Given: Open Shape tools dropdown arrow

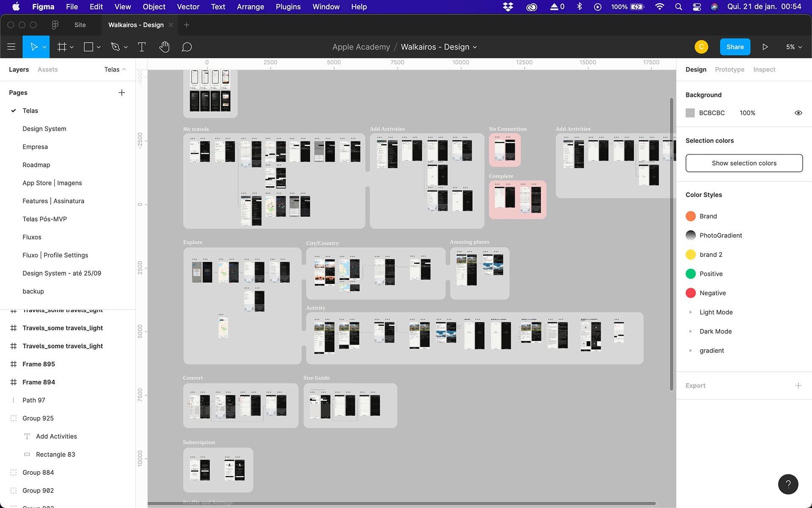Looking at the screenshot, I should click(99, 47).
